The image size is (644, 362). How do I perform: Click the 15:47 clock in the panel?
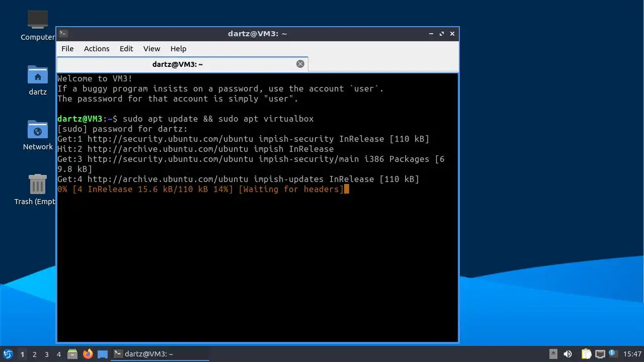point(632,354)
